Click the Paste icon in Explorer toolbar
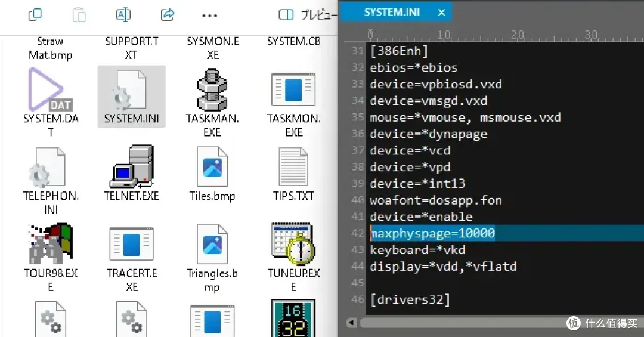Screen dimensions: 644x337 (x=79, y=15)
